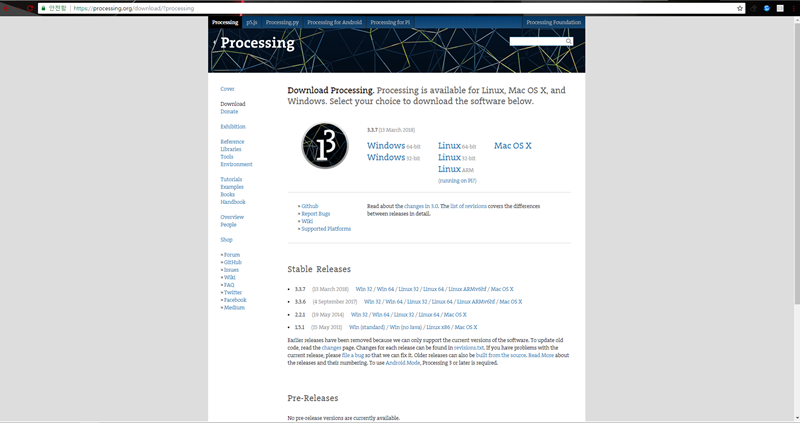Open Libraries in the sidebar

click(x=231, y=149)
